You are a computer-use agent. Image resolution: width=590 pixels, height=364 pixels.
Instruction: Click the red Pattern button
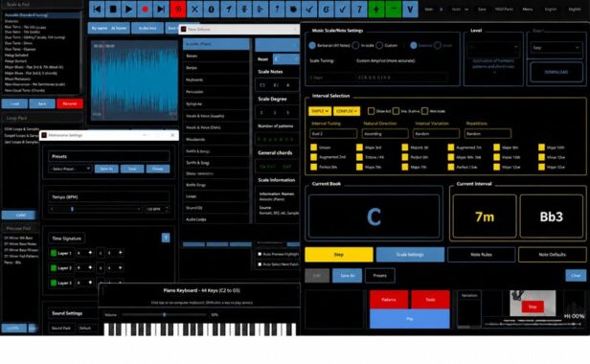tap(389, 300)
